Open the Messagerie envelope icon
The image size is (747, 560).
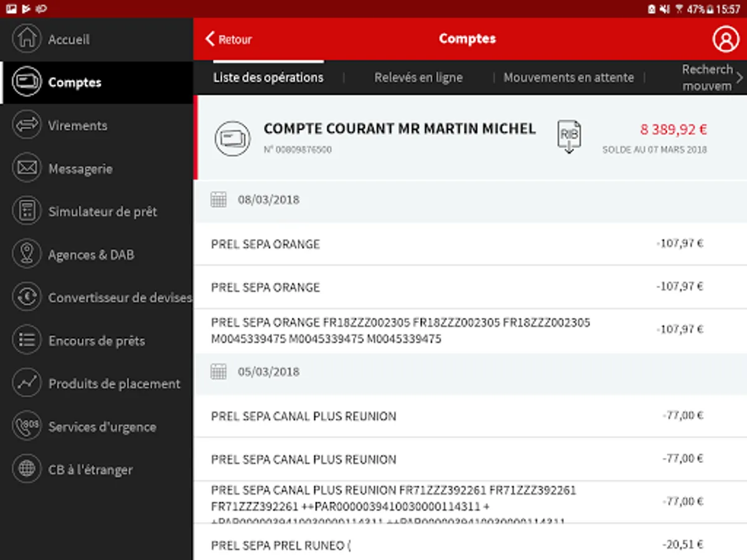click(26, 168)
